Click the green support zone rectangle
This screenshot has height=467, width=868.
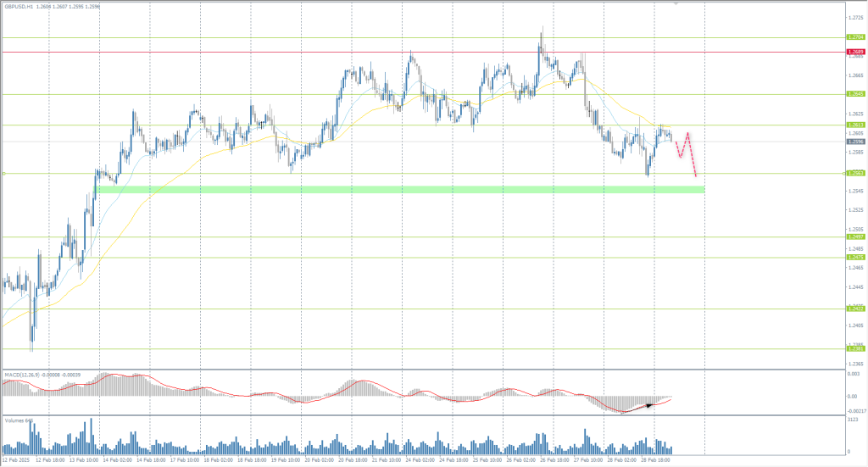click(x=398, y=189)
